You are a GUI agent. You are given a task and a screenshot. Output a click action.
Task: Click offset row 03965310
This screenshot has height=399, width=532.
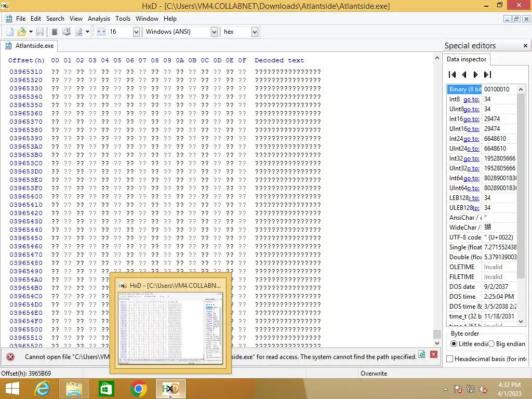coord(26,72)
